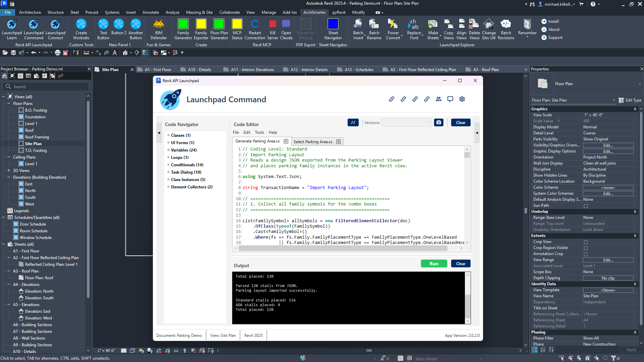Open the Versions dropdown
Image resolution: width=644 pixels, height=362 pixels.
pos(407,123)
